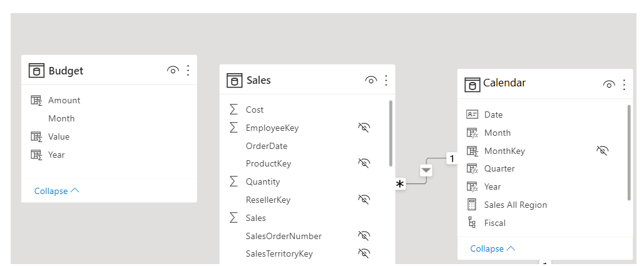The width and height of the screenshot is (644, 266).
Task: Click the calculated column icon beside Calendar Year
Action: pos(473,187)
